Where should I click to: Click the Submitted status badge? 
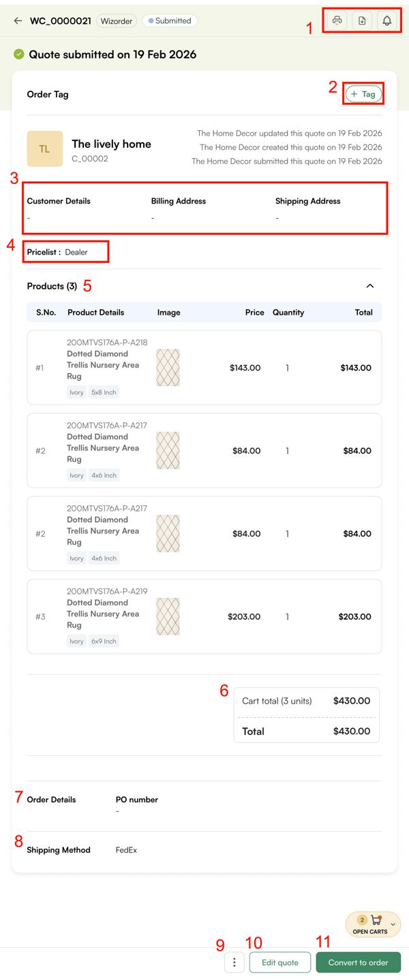tap(170, 21)
